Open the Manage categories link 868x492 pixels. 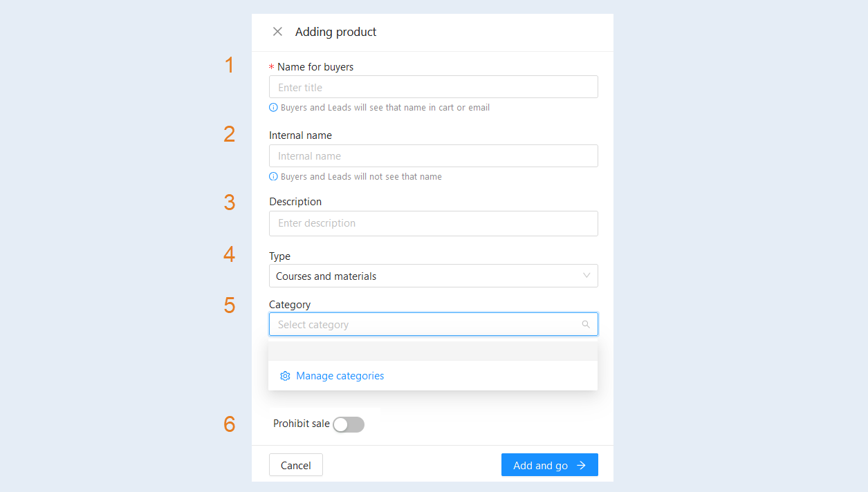340,376
